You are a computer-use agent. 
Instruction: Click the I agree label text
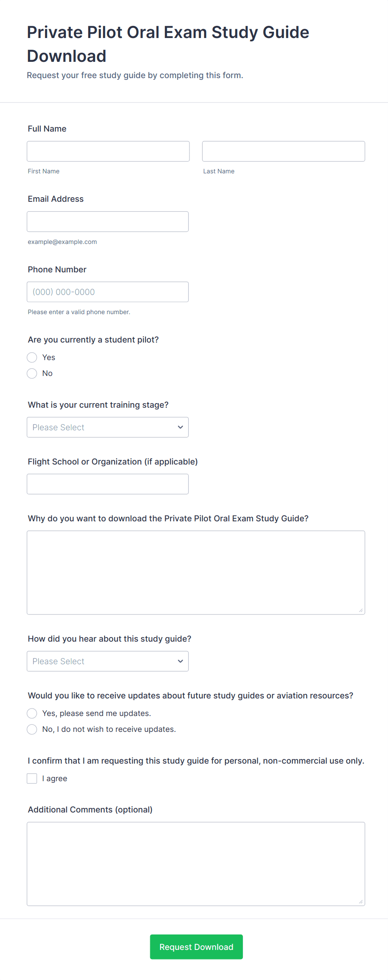tap(55, 779)
